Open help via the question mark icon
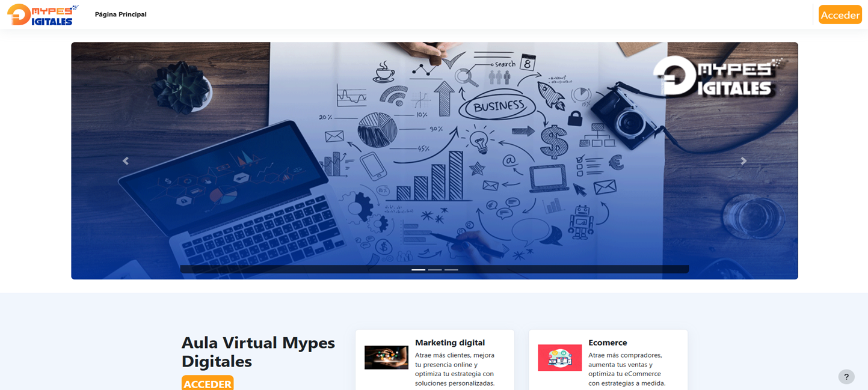The image size is (868, 390). [x=846, y=376]
